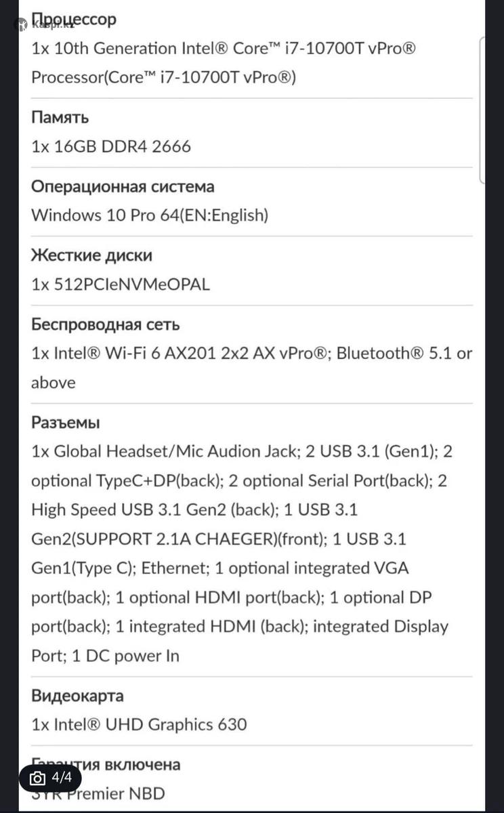The image size is (504, 813).
Task: Click the Intel UHD Graphics 630 value
Action: [139, 724]
